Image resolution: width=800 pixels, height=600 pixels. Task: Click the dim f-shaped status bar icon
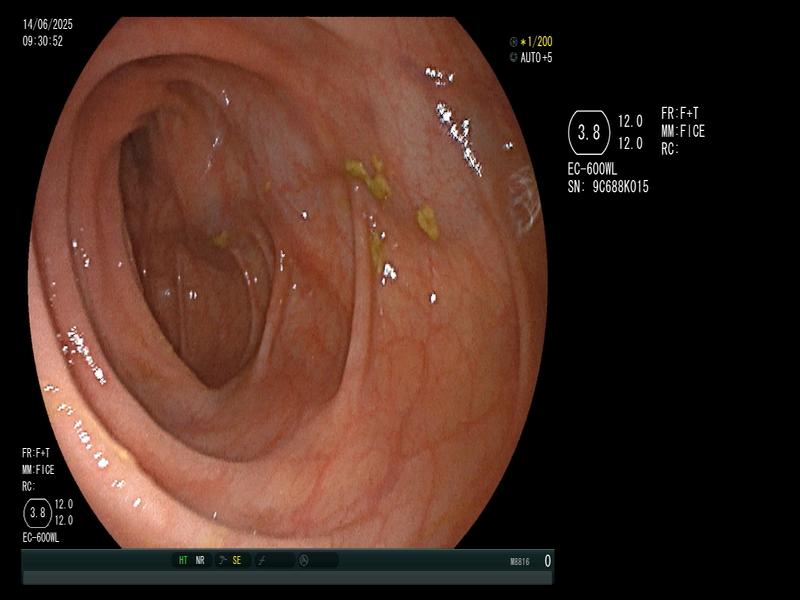point(262,561)
